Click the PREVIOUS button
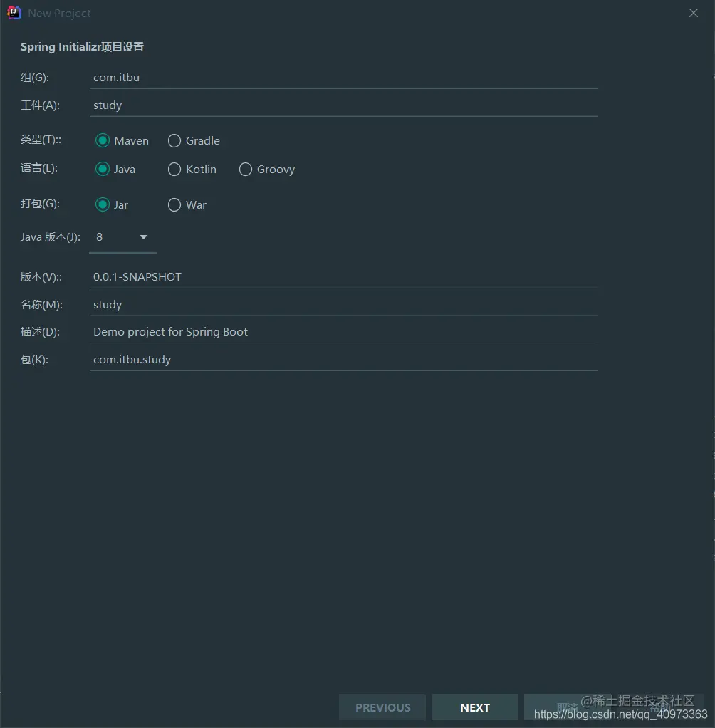 tap(382, 707)
